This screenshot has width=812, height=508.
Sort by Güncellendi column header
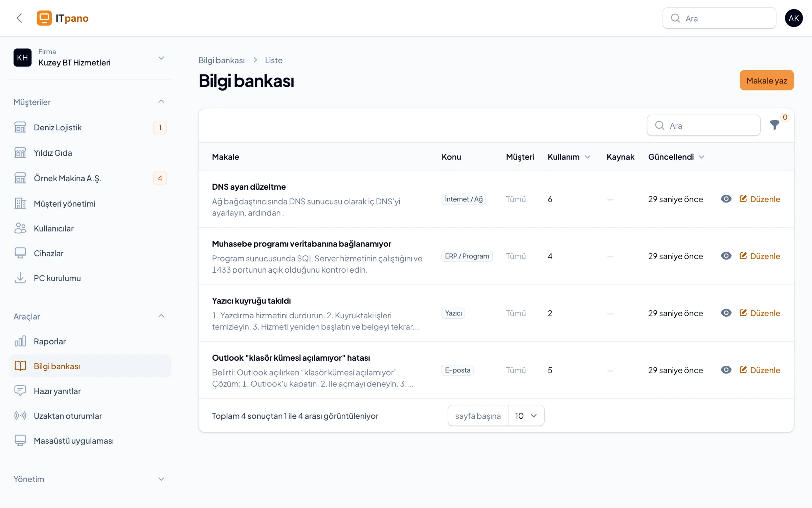pyautogui.click(x=676, y=157)
